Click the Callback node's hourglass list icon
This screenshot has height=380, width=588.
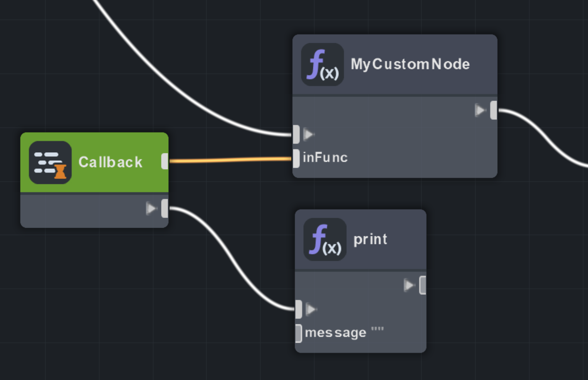click(x=50, y=162)
